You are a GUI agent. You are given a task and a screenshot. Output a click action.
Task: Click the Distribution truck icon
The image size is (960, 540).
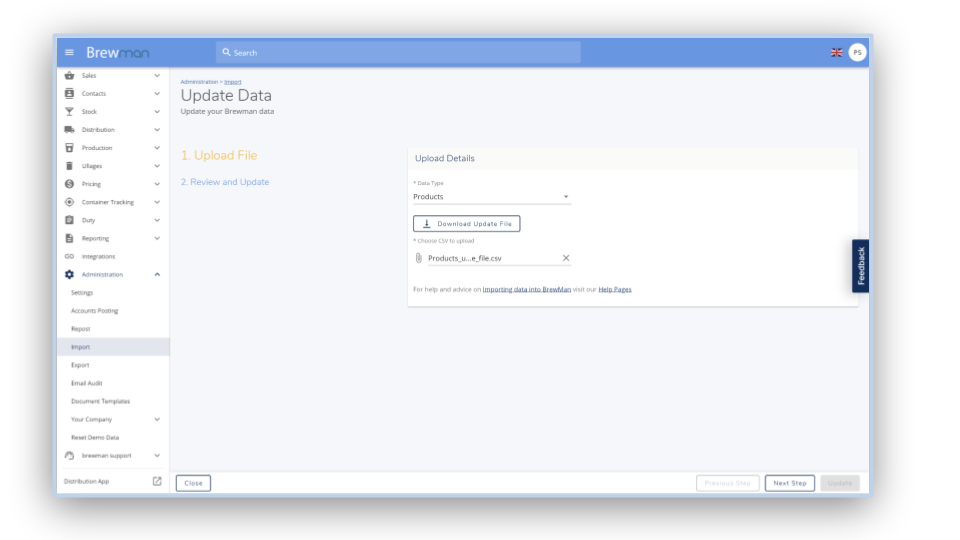coord(69,130)
